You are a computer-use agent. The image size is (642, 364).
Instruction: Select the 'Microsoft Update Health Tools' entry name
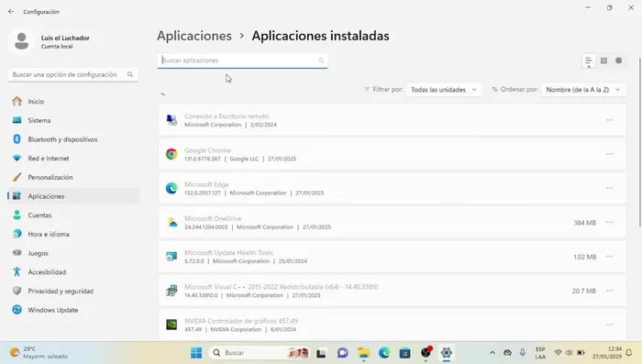[x=228, y=253]
